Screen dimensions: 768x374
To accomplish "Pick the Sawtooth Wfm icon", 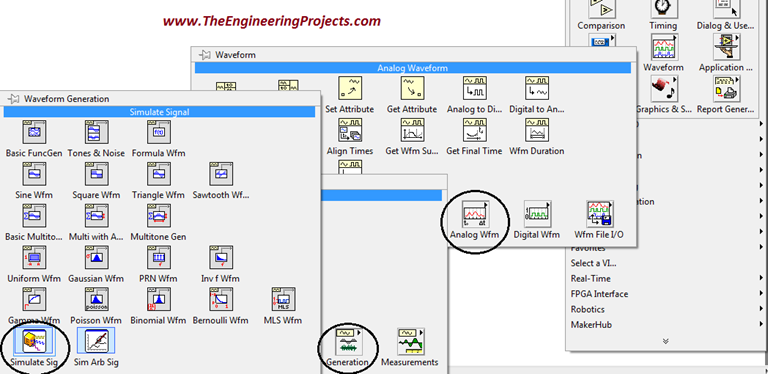I will pos(221,174).
